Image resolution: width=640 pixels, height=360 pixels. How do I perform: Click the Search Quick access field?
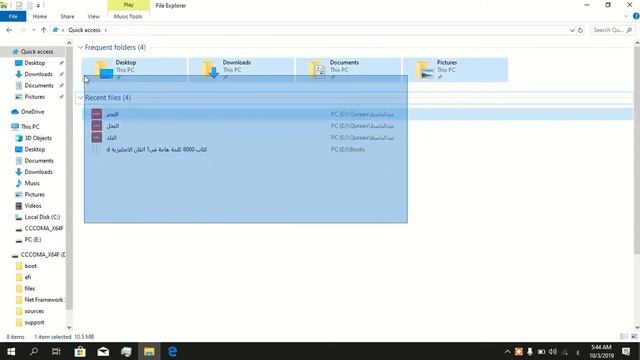coord(612,30)
